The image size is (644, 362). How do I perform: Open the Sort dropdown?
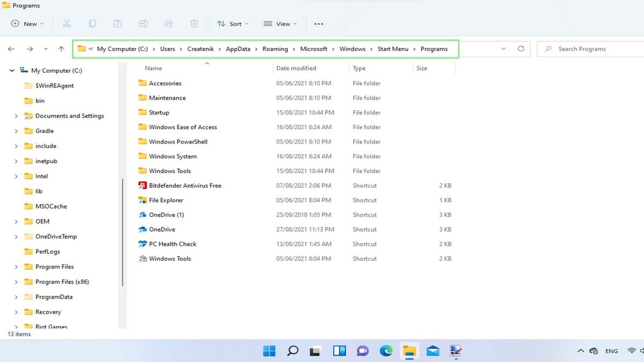pos(233,24)
